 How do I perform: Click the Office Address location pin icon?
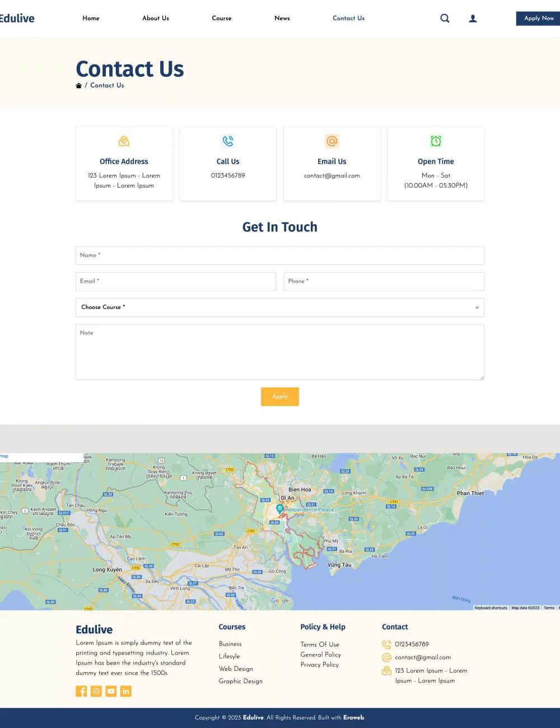point(124,141)
